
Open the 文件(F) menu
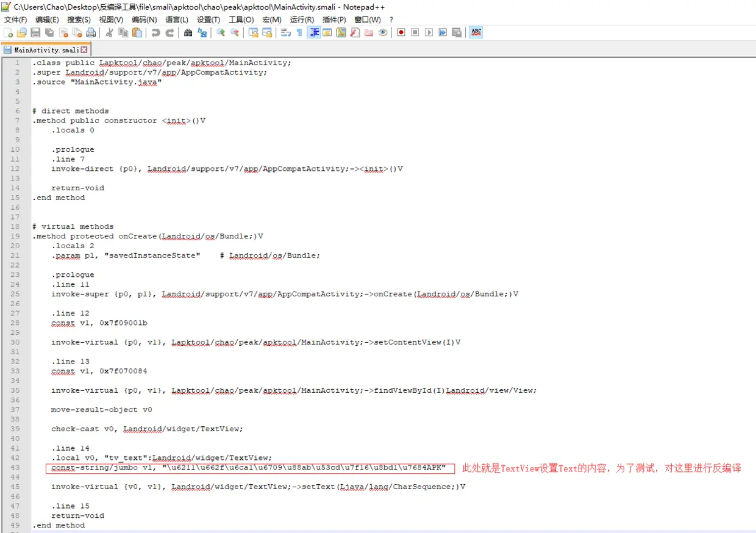pyautogui.click(x=15, y=20)
